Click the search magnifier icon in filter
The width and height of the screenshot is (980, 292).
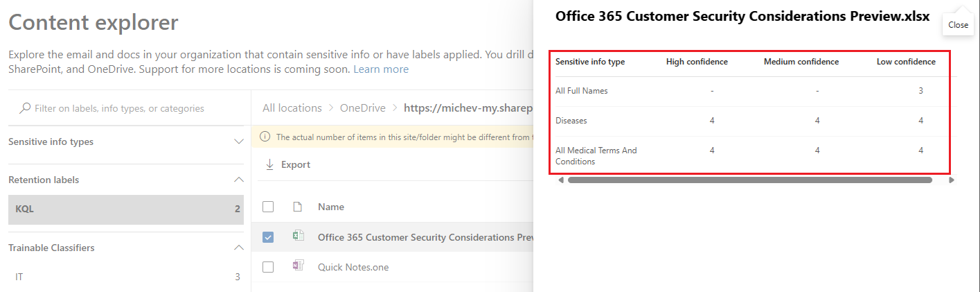click(x=25, y=108)
